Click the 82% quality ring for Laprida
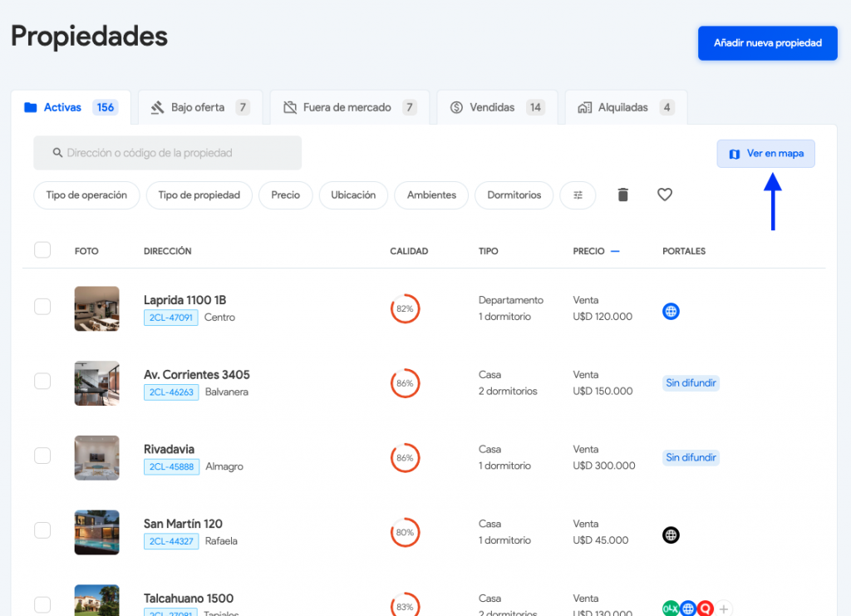The image size is (851, 616). click(x=405, y=308)
